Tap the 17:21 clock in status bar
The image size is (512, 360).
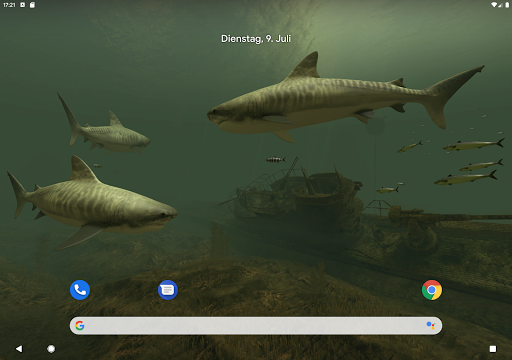point(9,5)
